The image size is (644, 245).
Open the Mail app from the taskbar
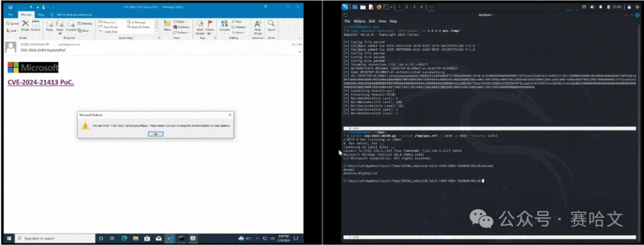158,238
